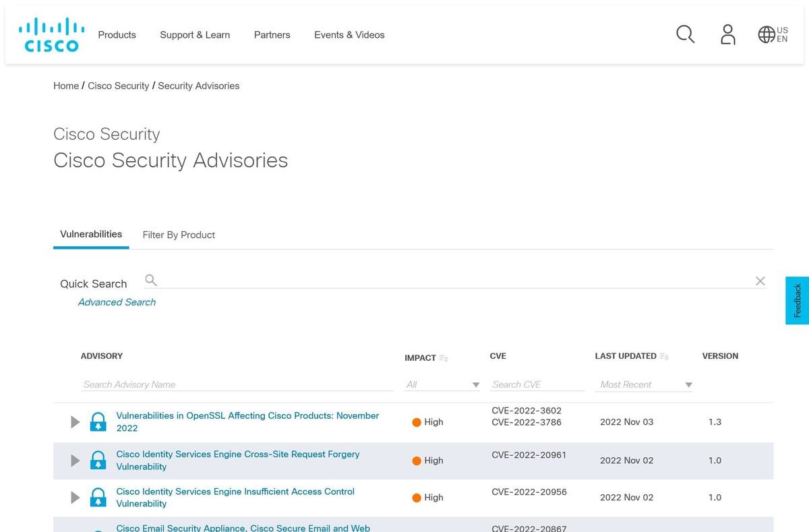This screenshot has width=809, height=532.
Task: Select CVE-2022-20867 text
Action: click(x=529, y=528)
